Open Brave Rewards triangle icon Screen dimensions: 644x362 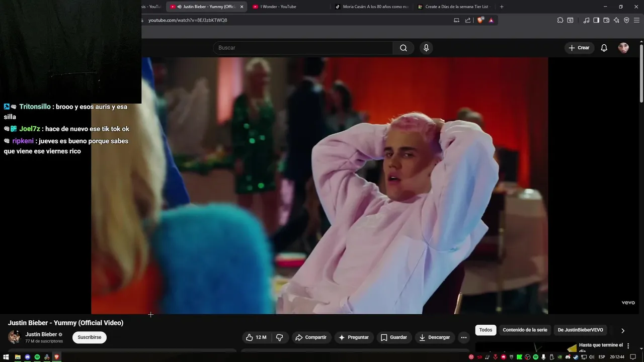[x=491, y=20]
